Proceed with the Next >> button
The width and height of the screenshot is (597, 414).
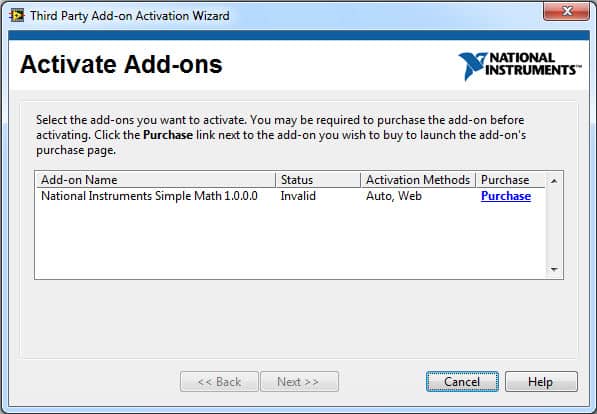[299, 382]
